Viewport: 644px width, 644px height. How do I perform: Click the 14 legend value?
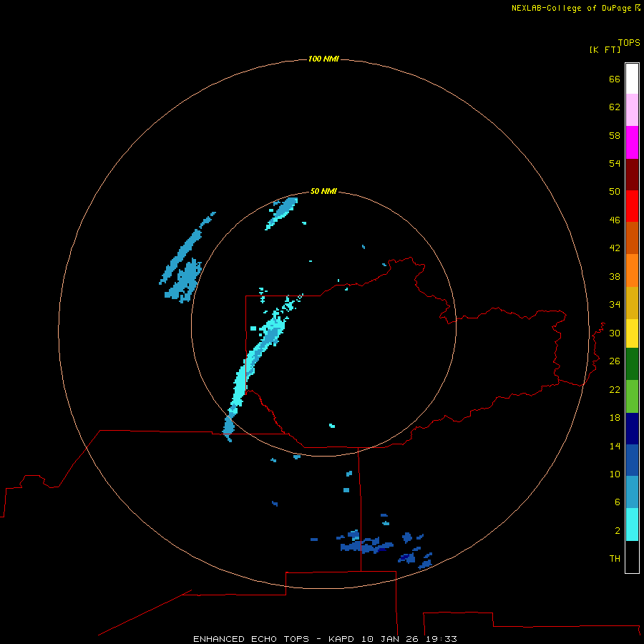pos(615,446)
